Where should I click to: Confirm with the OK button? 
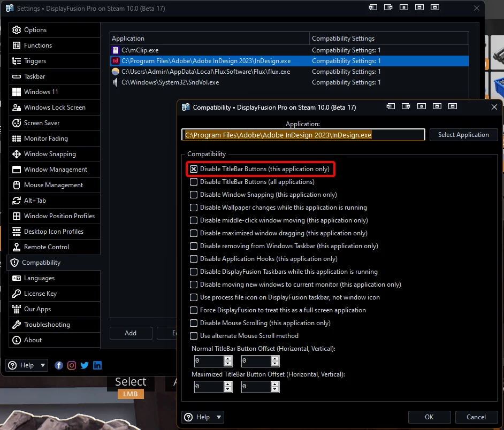tap(429, 417)
